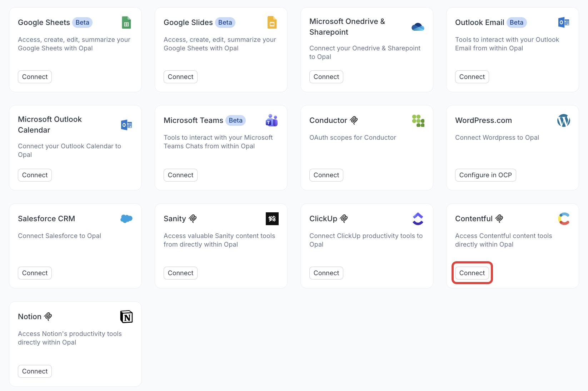This screenshot has height=391, width=588.
Task: Click the 'Notion' card title
Action: point(30,317)
